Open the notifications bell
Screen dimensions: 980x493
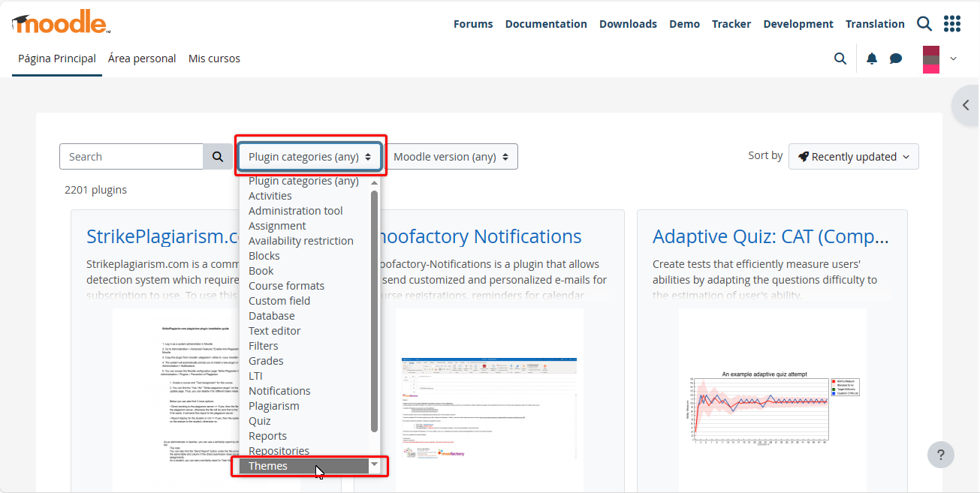(x=872, y=59)
